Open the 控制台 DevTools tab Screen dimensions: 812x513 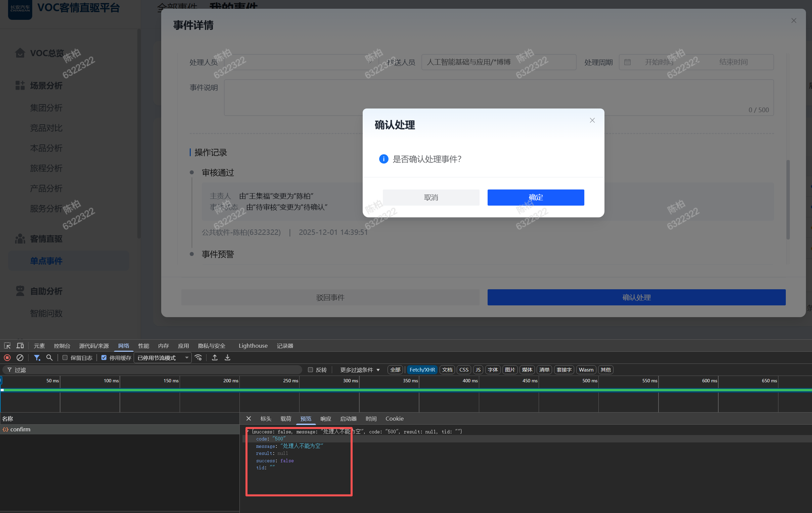click(x=62, y=346)
